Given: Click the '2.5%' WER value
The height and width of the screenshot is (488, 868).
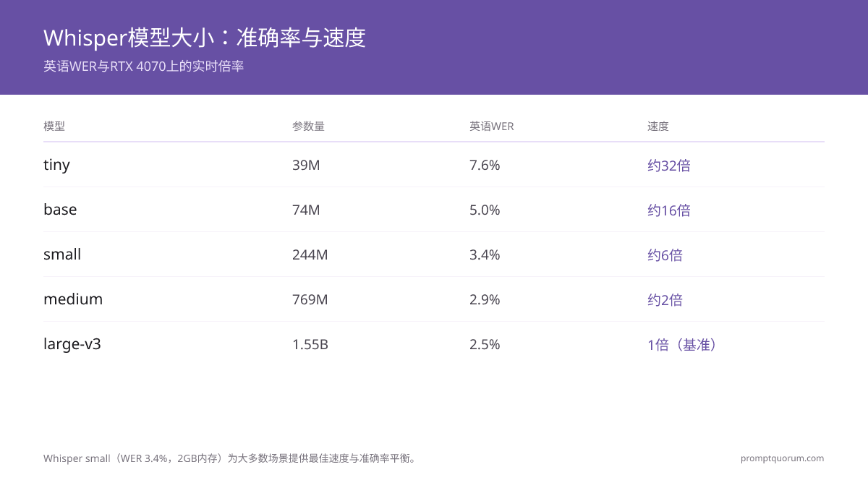Looking at the screenshot, I should click(485, 345).
